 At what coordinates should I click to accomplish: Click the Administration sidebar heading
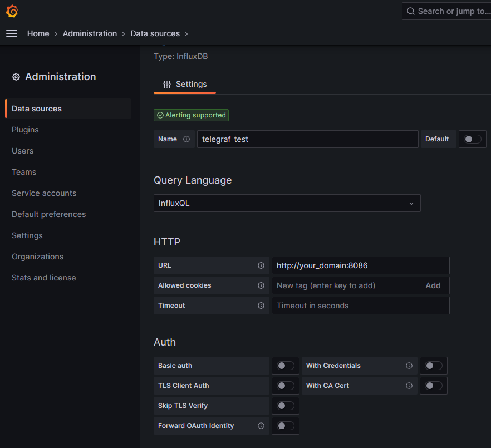(61, 77)
